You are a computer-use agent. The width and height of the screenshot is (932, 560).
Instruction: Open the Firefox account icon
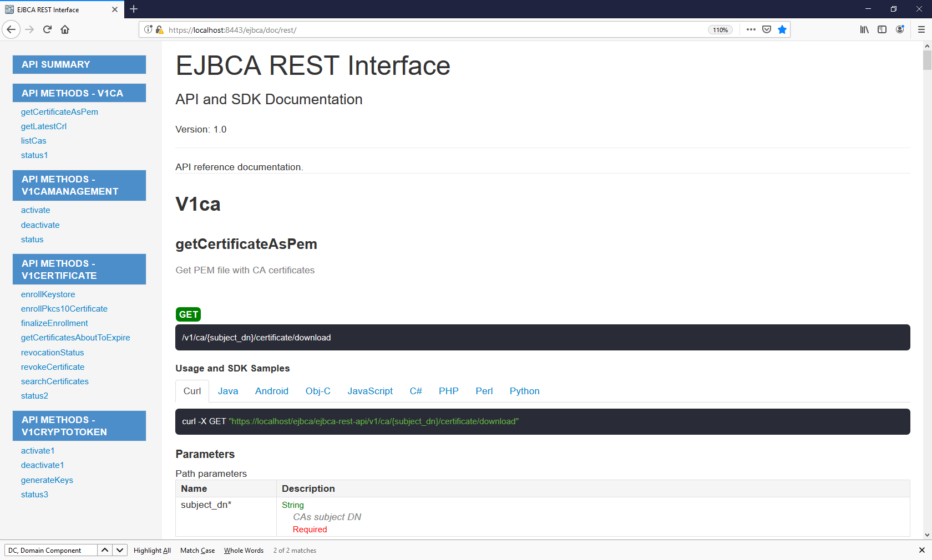coord(900,29)
